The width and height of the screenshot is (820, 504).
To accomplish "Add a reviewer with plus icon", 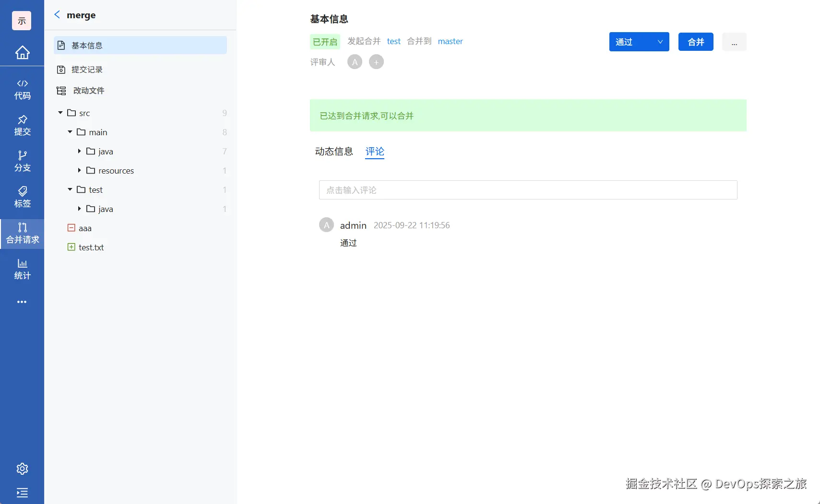I will click(x=376, y=62).
